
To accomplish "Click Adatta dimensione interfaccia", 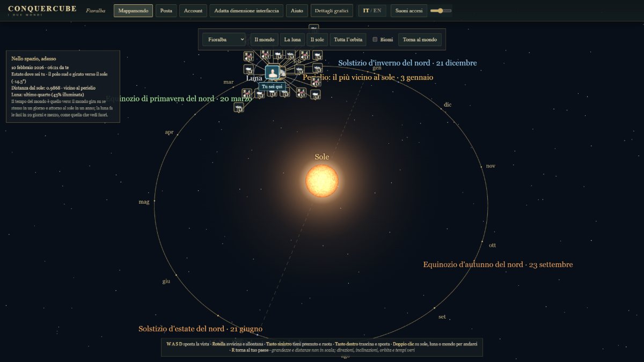I will pyautogui.click(x=246, y=11).
